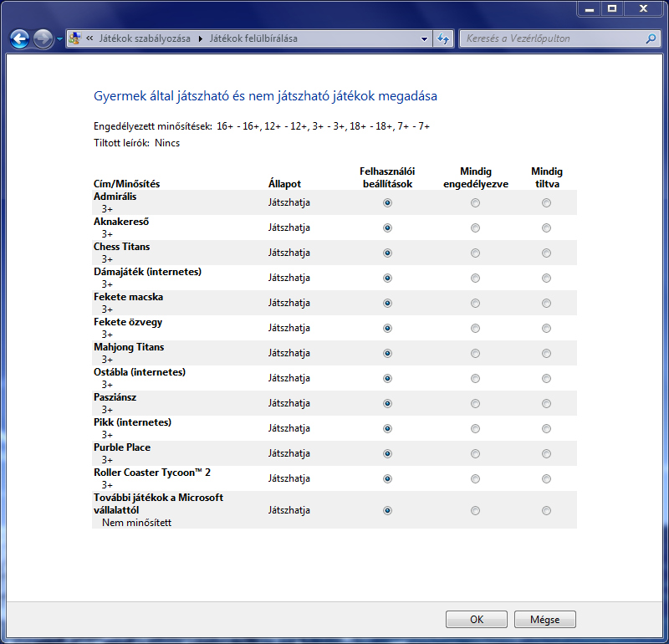Click the Nem minősített rating text

click(136, 523)
